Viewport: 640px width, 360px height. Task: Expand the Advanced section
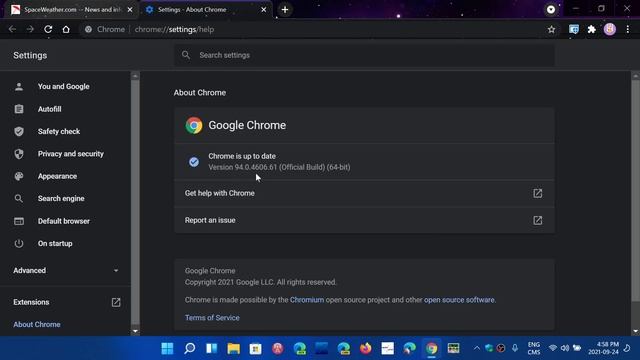[65, 271]
